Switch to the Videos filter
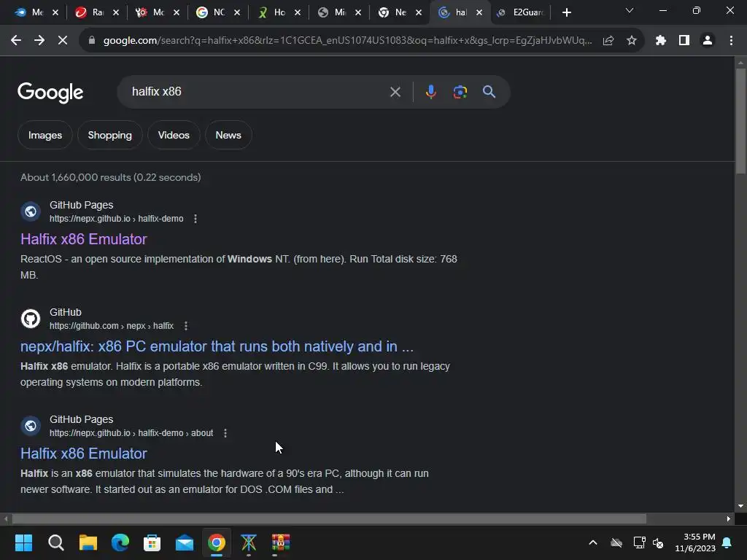The width and height of the screenshot is (747, 560). tap(174, 135)
